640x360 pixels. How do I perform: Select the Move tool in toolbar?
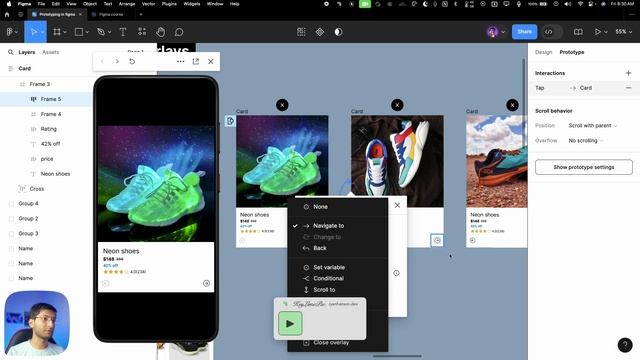pyautogui.click(x=33, y=32)
